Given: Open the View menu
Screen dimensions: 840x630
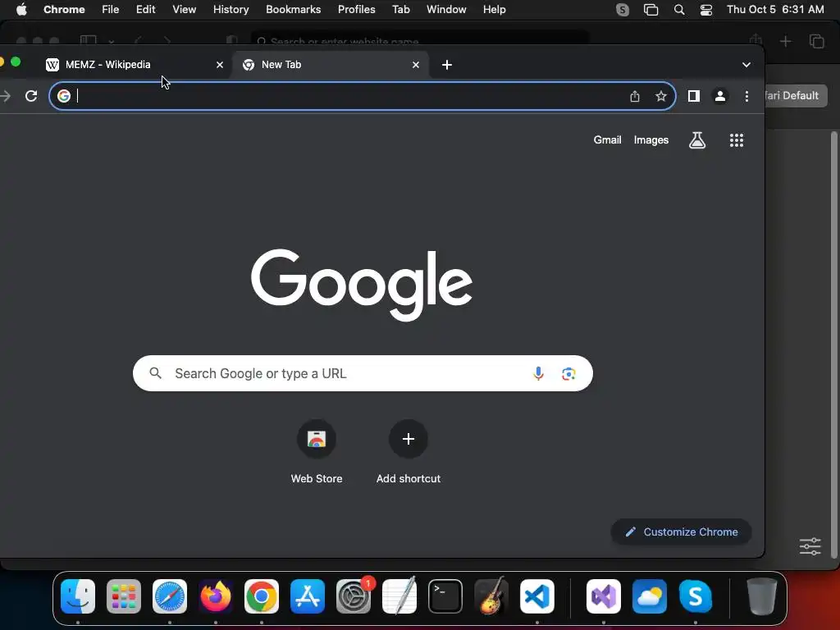Looking at the screenshot, I should coord(185,10).
